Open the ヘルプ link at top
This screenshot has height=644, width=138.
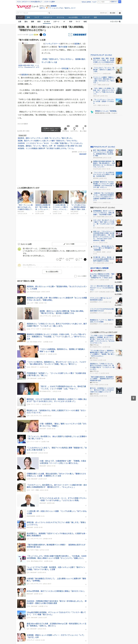coord(94,2)
